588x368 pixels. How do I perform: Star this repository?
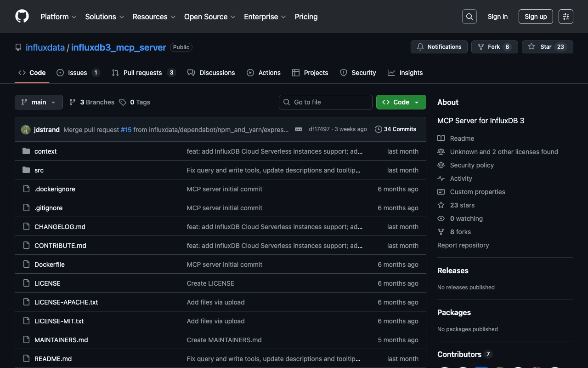(547, 47)
